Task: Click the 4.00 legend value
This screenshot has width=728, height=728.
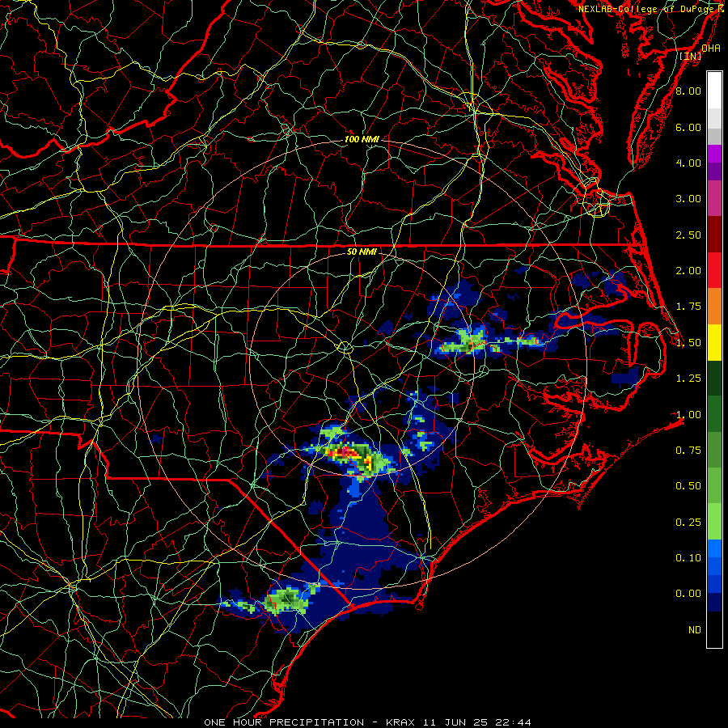Action: (688, 163)
